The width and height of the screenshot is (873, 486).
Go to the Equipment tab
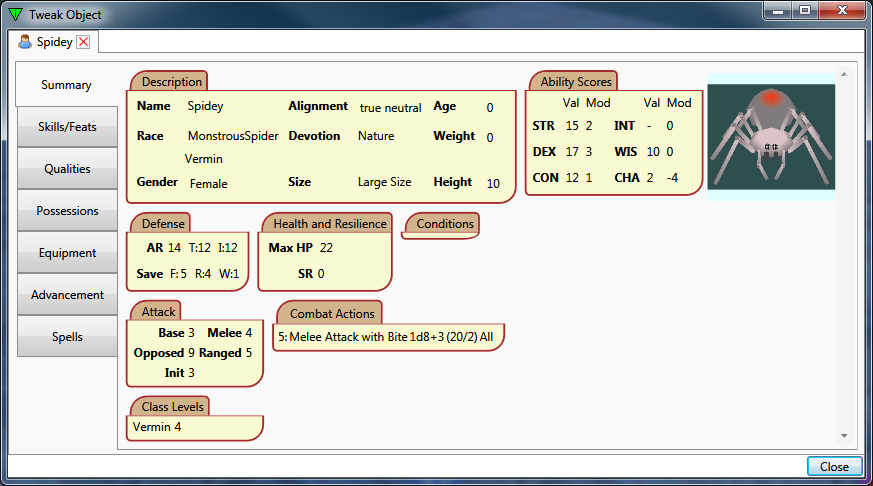pos(67,253)
